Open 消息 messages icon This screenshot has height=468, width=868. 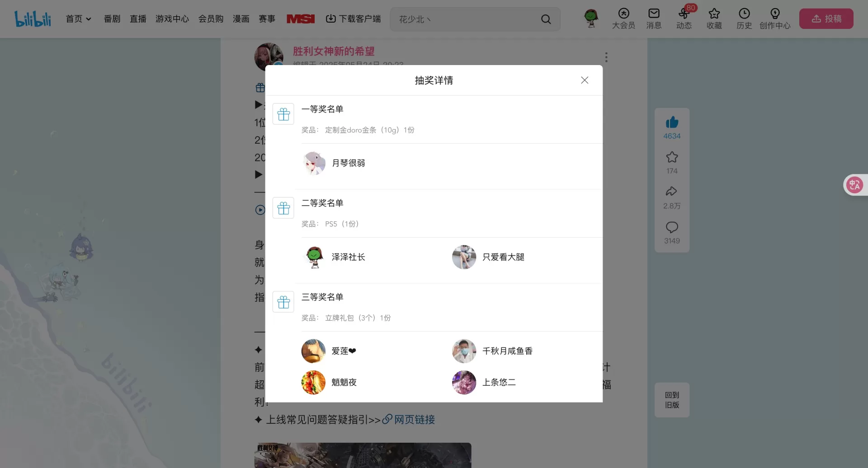coord(654,19)
